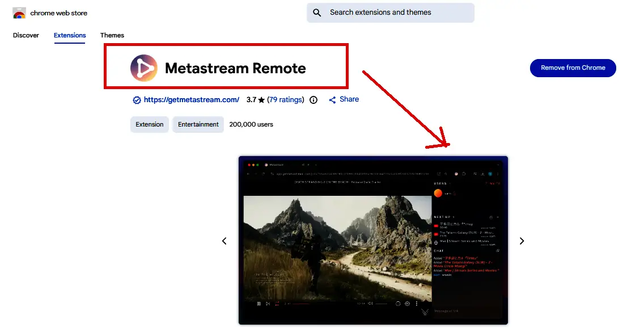
Task: Click the Metastream Remote title heading
Action: [235, 69]
